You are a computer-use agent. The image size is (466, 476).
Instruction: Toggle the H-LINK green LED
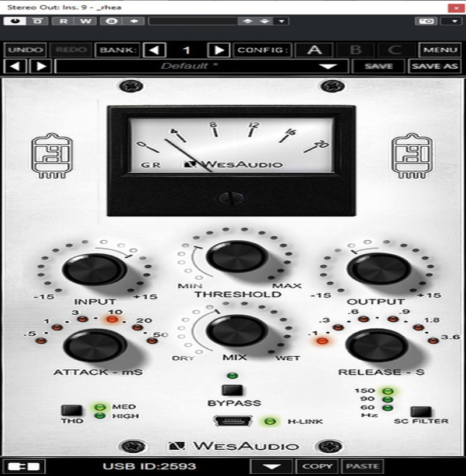click(270, 421)
